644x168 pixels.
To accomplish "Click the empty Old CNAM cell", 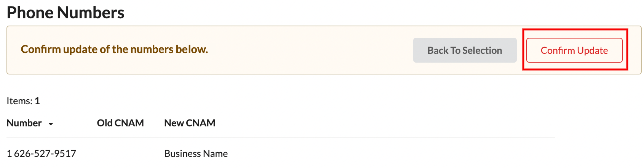I will 120,153.
